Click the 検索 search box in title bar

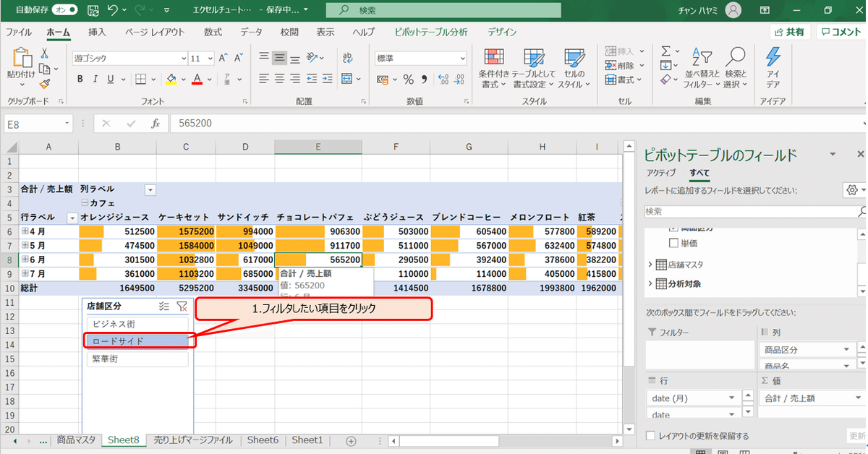click(443, 11)
